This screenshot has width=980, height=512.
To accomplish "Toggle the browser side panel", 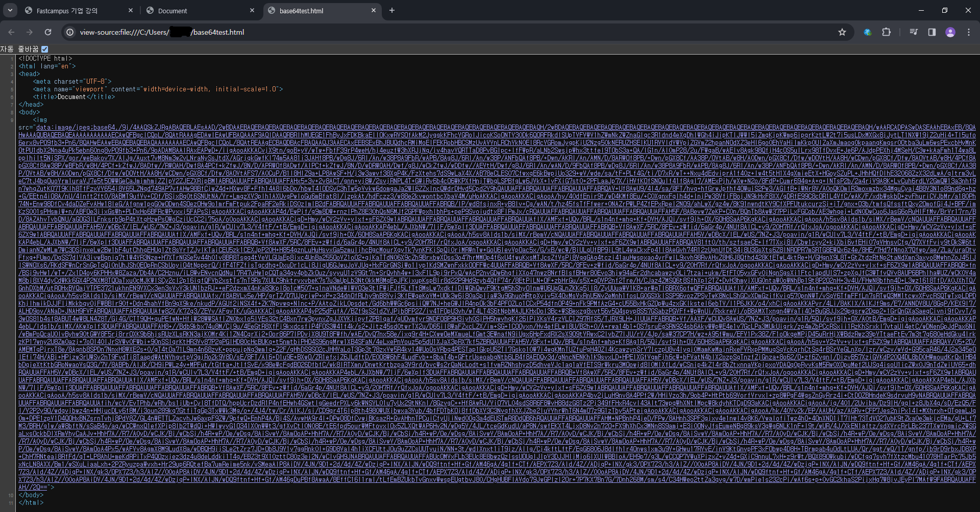I will click(932, 32).
